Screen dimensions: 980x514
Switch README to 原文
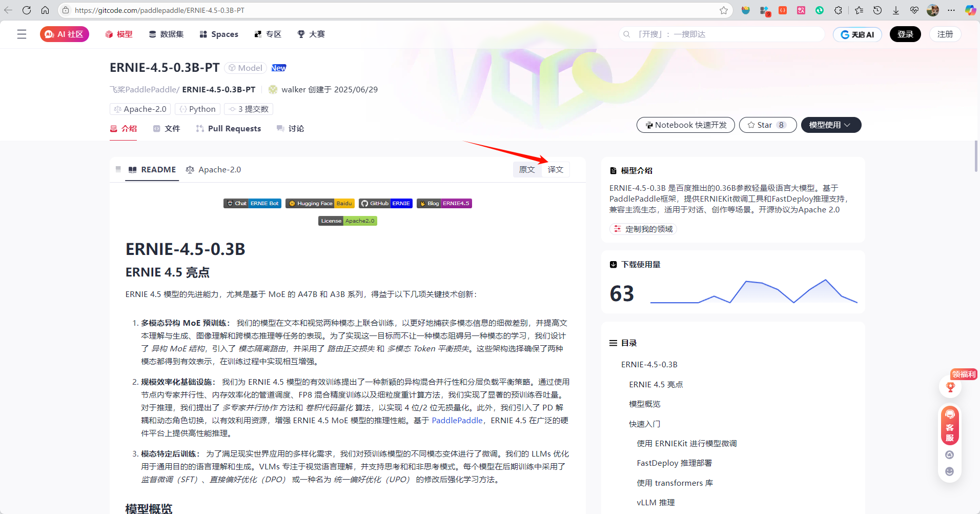pyautogui.click(x=527, y=170)
